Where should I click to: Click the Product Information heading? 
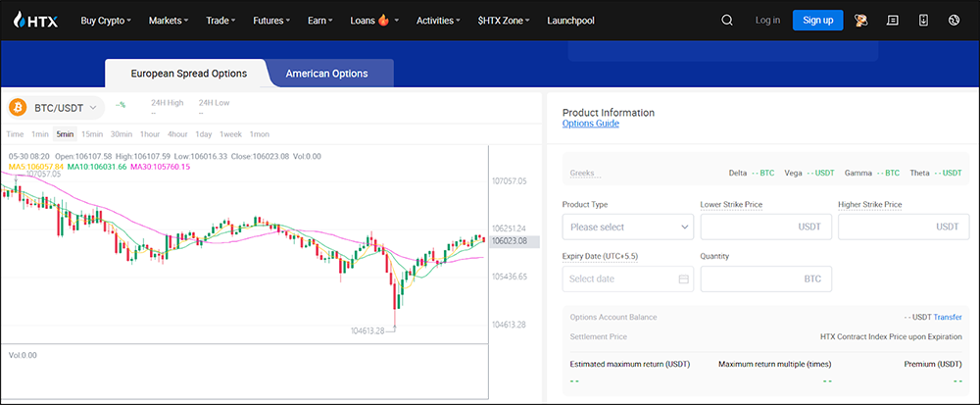coord(609,113)
